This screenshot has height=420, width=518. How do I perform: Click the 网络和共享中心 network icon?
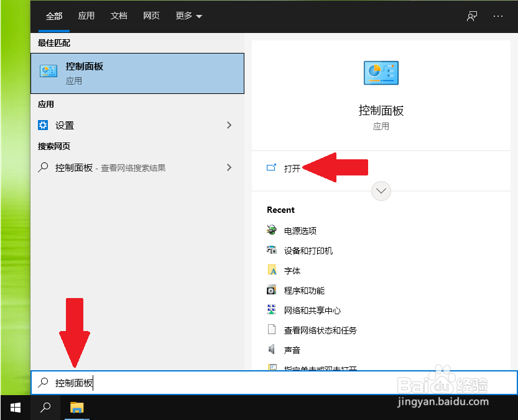click(272, 310)
